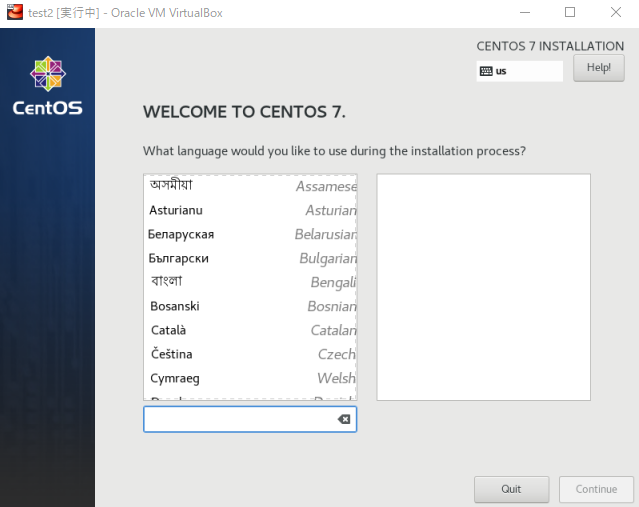The image size is (639, 507).
Task: Click the us keyboard layout indicator
Action: pyautogui.click(x=520, y=71)
